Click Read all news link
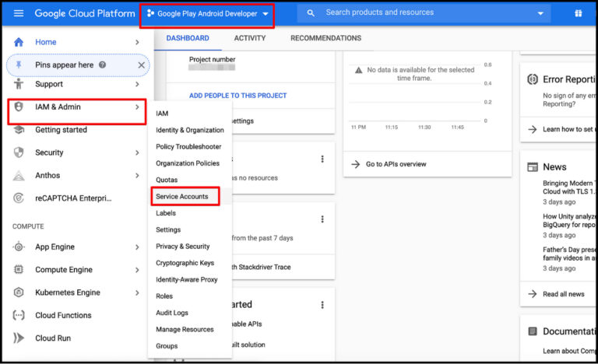598x364 pixels. tap(563, 294)
